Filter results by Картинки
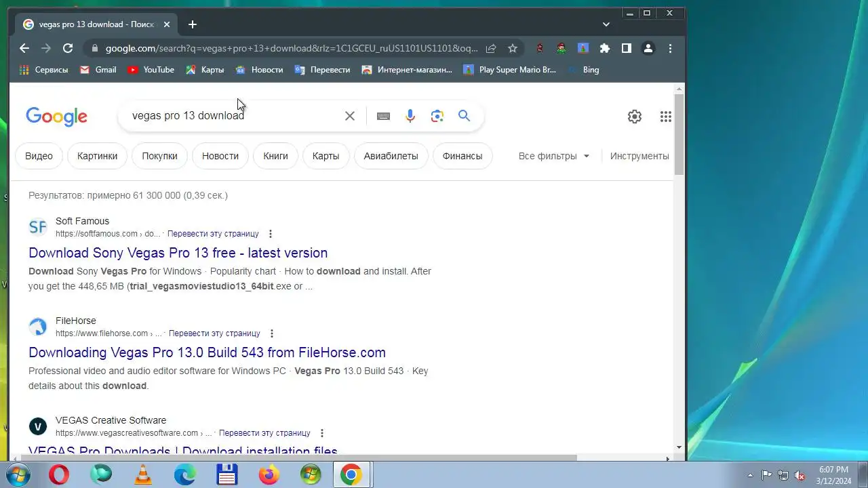Viewport: 868px width, 488px height. (x=97, y=156)
